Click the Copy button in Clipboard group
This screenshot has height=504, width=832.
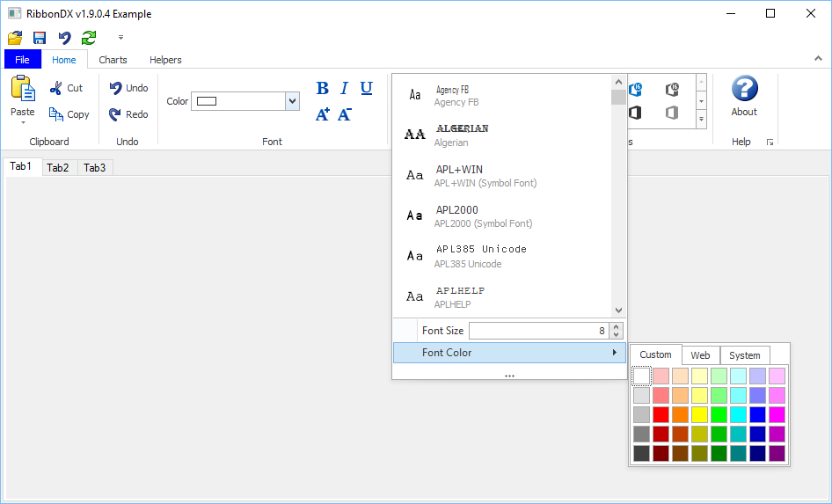pos(69,114)
